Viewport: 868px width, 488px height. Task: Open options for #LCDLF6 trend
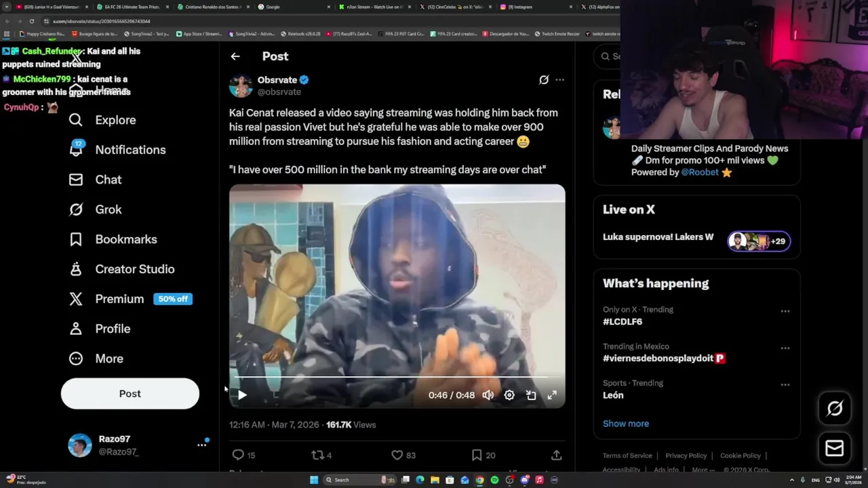click(785, 312)
